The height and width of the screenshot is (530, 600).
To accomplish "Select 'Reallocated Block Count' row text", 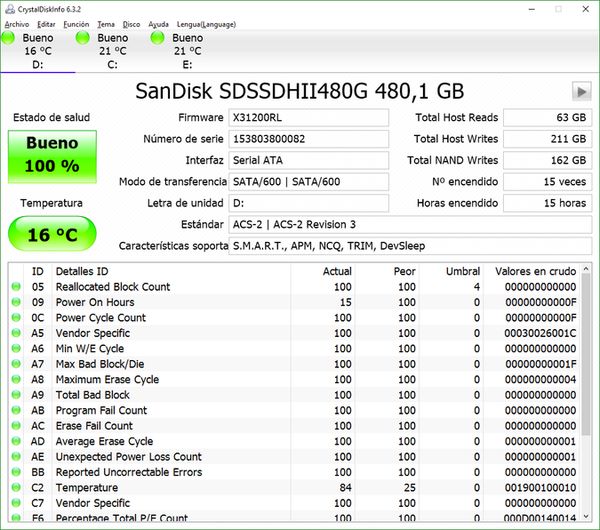I will [x=113, y=287].
